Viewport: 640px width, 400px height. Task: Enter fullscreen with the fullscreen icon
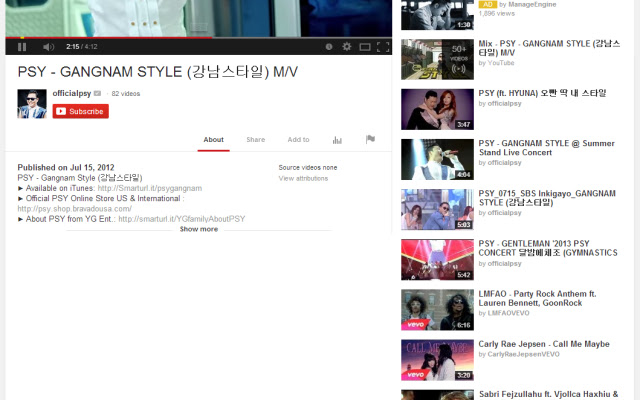[x=383, y=47]
